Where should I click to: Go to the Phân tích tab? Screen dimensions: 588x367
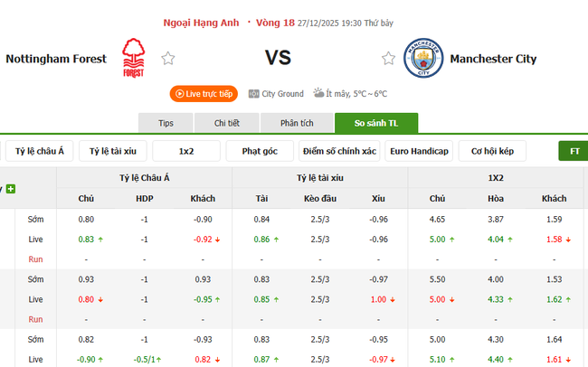(295, 123)
